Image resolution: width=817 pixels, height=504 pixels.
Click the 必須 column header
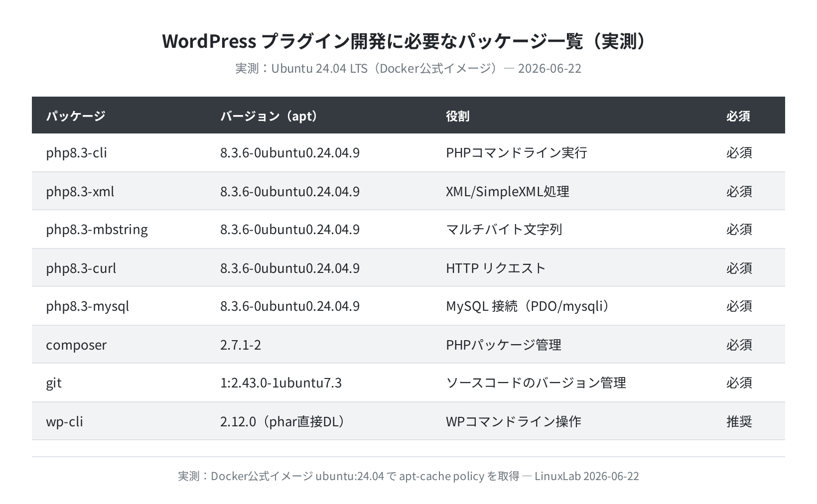738,116
